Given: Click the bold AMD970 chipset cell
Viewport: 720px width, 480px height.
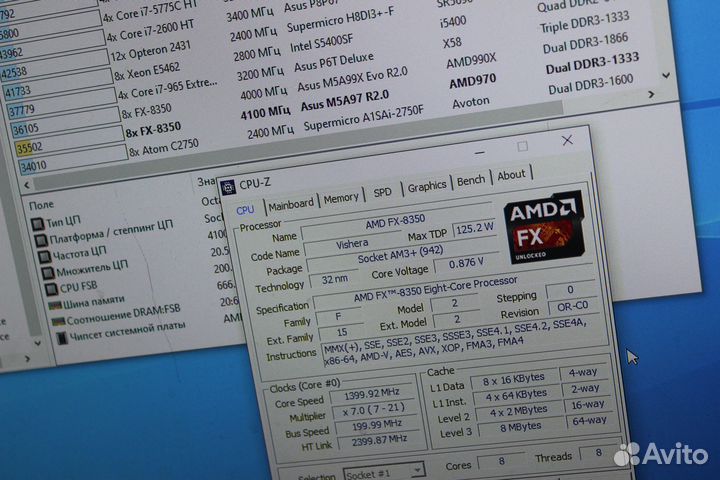Looking at the screenshot, I should 472,82.
